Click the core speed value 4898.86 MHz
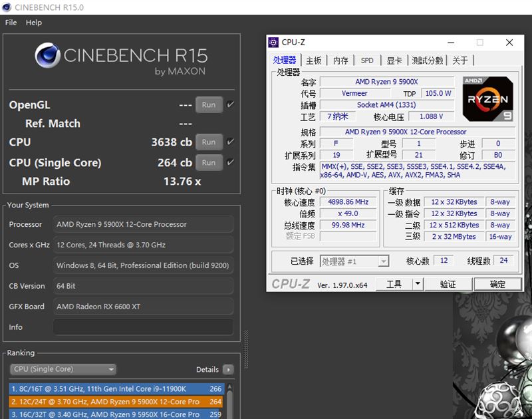The image size is (532, 419). coord(348,202)
